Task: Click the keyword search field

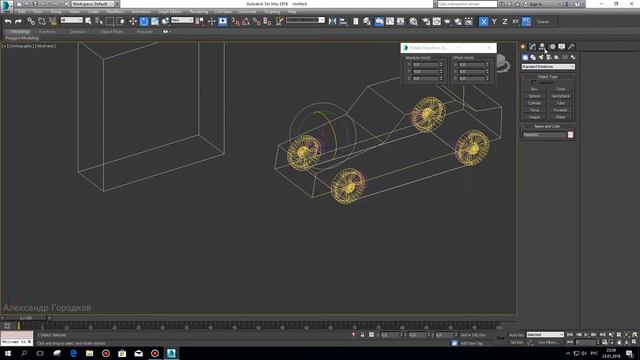Action: [x=467, y=4]
